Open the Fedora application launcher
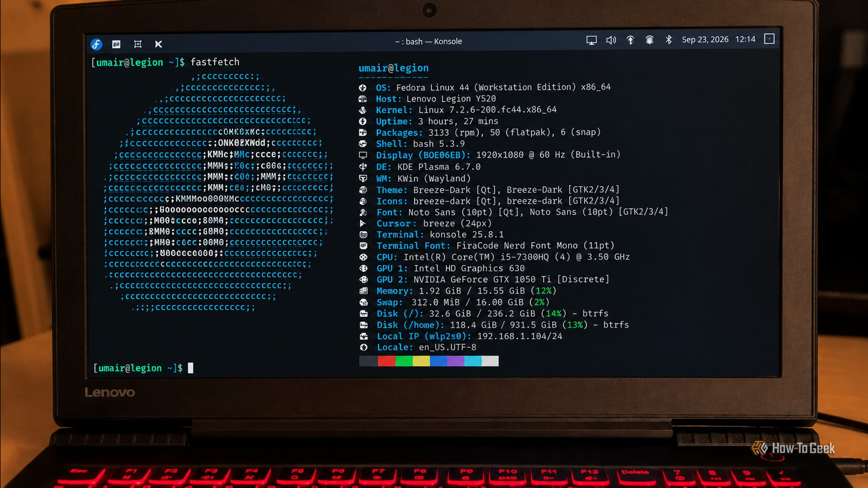Viewport: 868px width, 488px height. click(x=96, y=44)
